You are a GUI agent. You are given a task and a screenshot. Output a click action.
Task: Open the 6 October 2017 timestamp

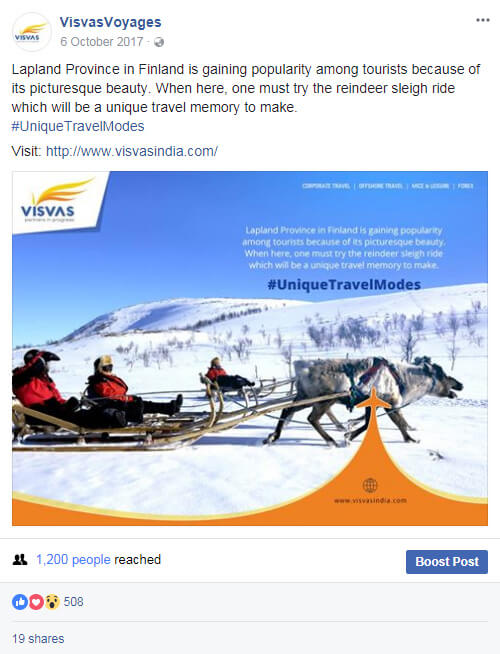(x=102, y=42)
